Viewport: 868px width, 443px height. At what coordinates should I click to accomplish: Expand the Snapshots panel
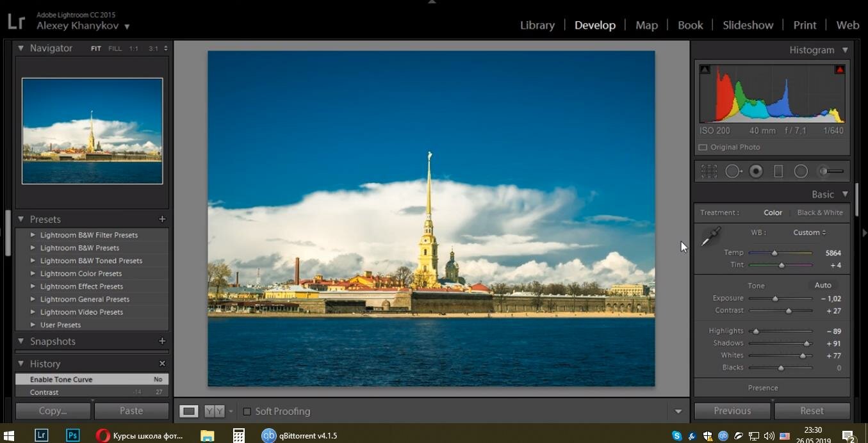point(20,341)
